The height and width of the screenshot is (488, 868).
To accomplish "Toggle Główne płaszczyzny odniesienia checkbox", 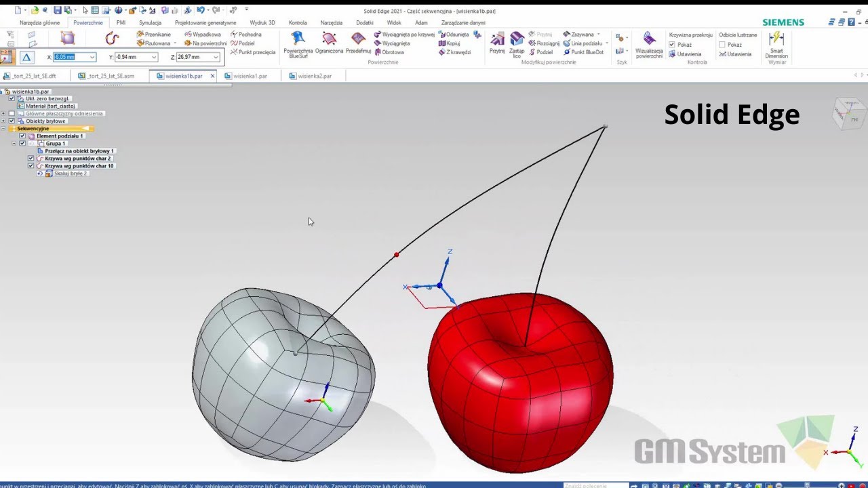I will coord(12,113).
